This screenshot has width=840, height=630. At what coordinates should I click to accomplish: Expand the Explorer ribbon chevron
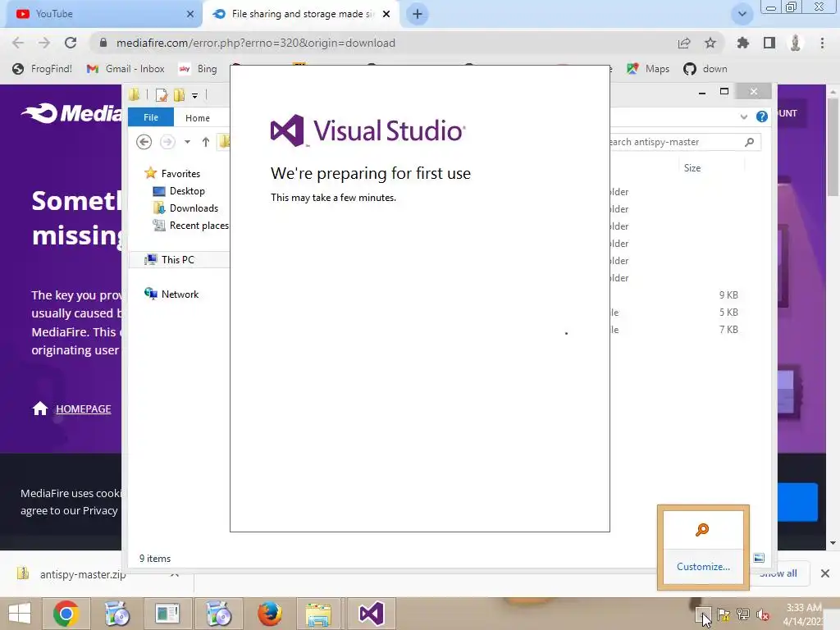[743, 116]
